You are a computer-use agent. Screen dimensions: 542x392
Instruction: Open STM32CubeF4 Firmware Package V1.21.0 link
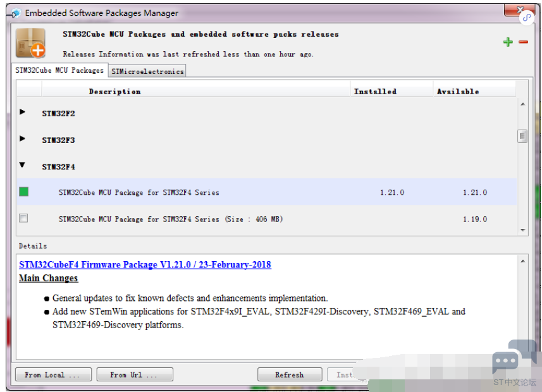[145, 265]
